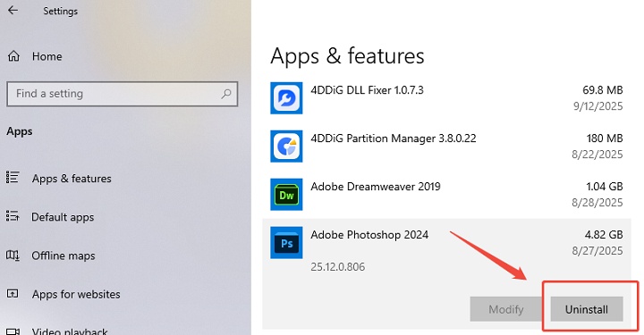The height and width of the screenshot is (335, 644).
Task: Click the 1.04 GB size value
Action: click(x=605, y=187)
